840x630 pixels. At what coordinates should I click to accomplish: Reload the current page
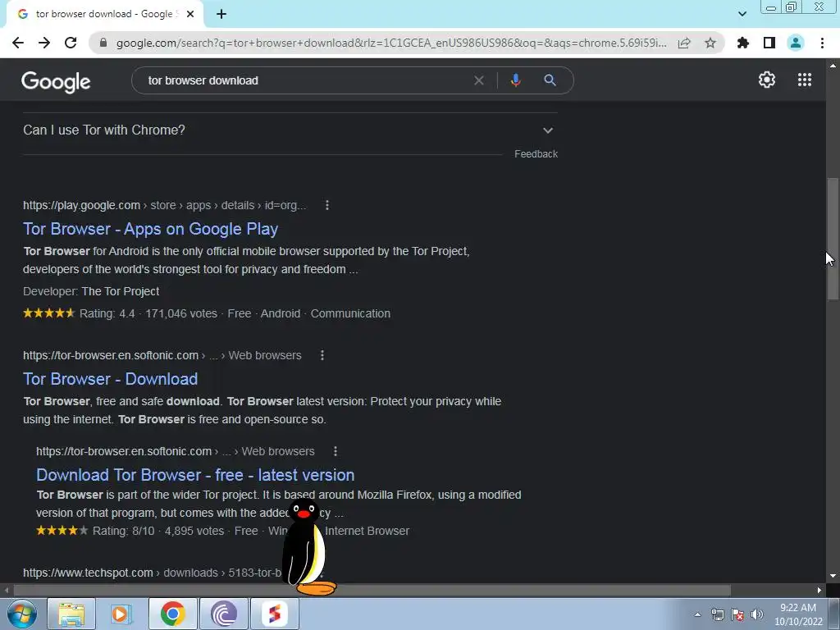(71, 43)
